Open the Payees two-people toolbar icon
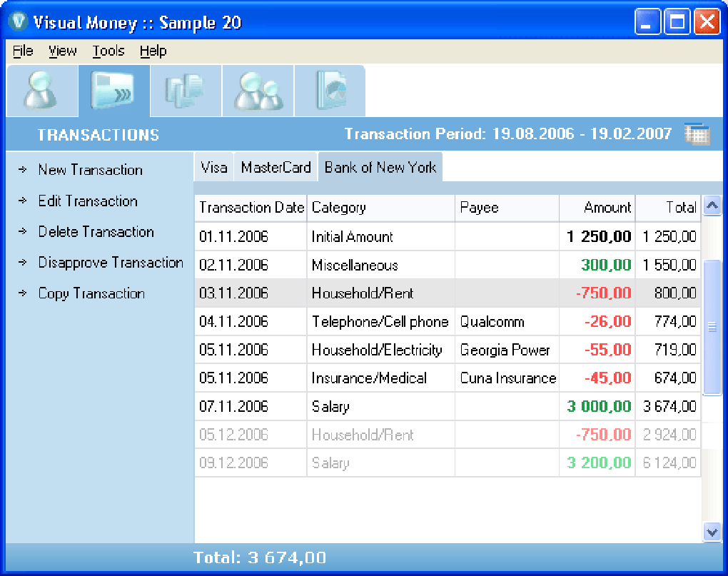This screenshot has width=728, height=576. coord(257,90)
